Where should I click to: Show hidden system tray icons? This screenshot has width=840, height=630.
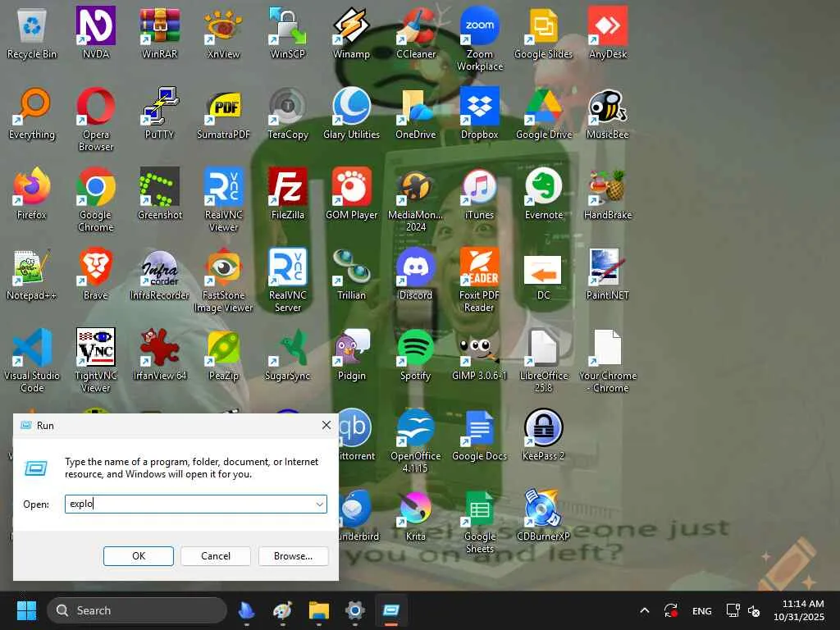point(645,610)
